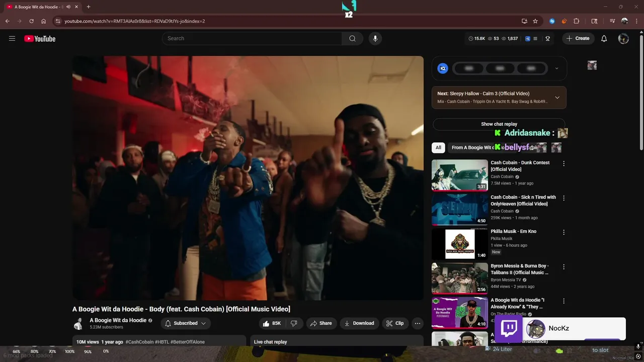Screen dimensions: 644x362
Task: Open the Shazam browser extension
Action: (552, 21)
